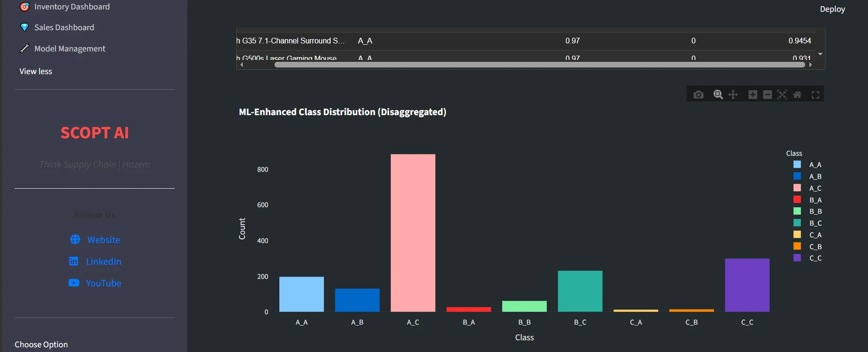Click the autoscale axes icon
The image size is (868, 352).
point(782,95)
